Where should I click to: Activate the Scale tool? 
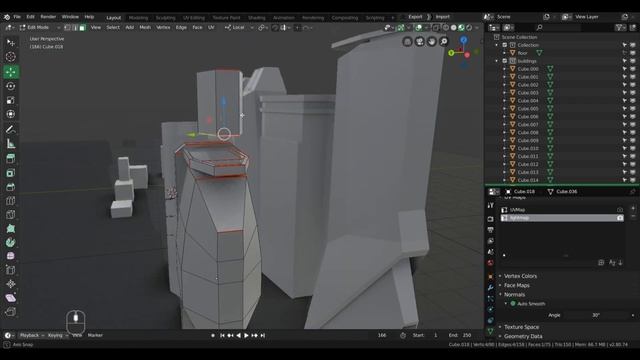(x=11, y=100)
